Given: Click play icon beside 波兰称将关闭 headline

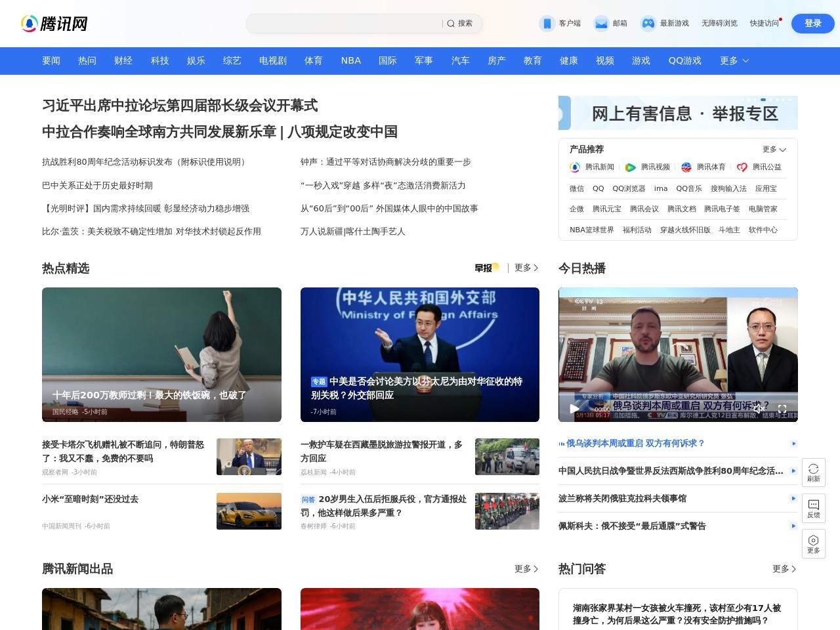Looking at the screenshot, I should (x=793, y=499).
